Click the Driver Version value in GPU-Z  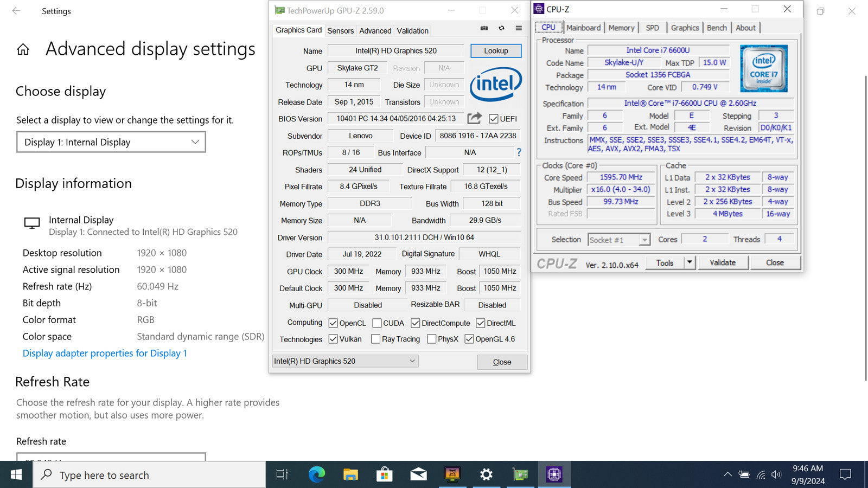[x=424, y=237]
